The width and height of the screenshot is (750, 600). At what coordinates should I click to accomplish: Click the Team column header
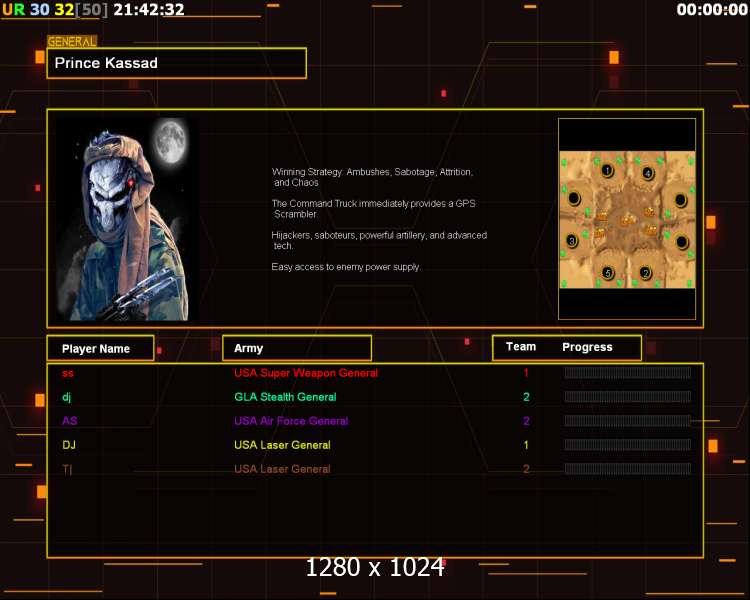tap(521, 347)
